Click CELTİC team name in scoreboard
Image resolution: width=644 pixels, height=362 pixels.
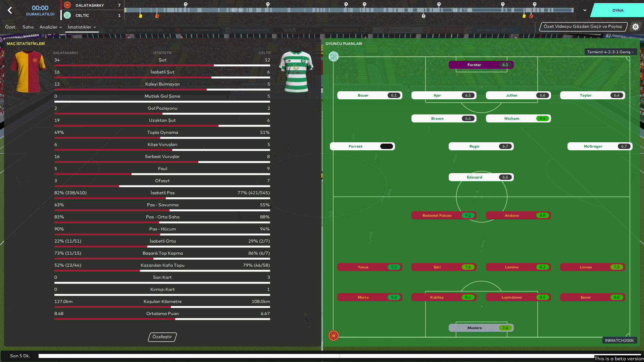(82, 15)
